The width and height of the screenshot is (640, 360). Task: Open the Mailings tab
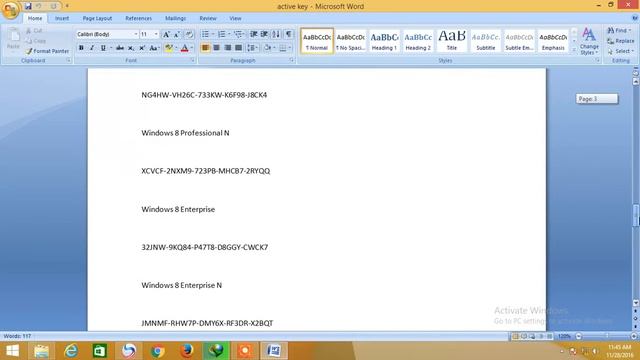point(176,18)
